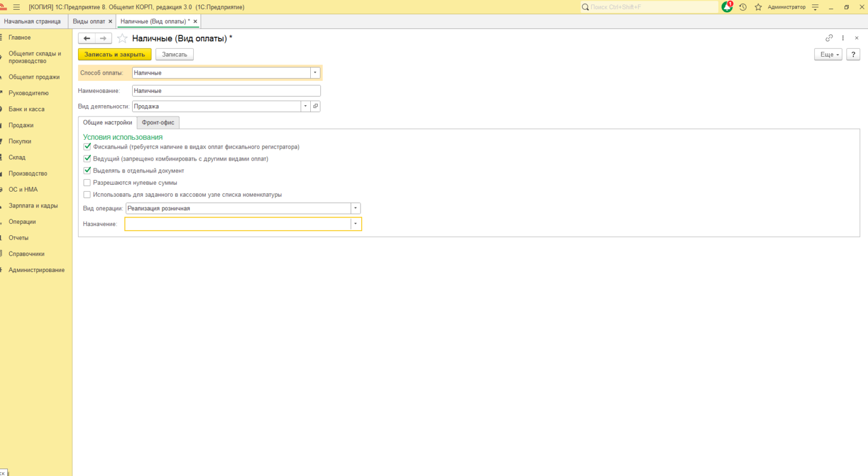The width and height of the screenshot is (868, 476).
Task: Open Администрирование section
Action: tap(37, 270)
